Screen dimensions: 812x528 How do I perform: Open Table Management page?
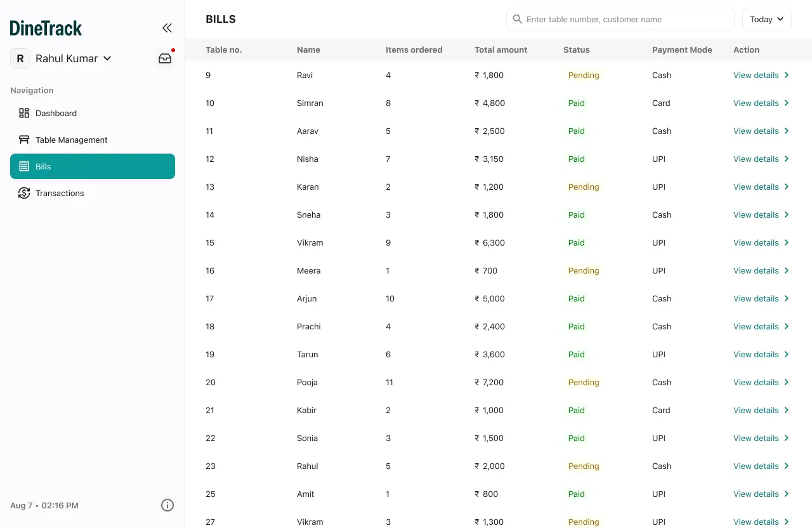93,140
